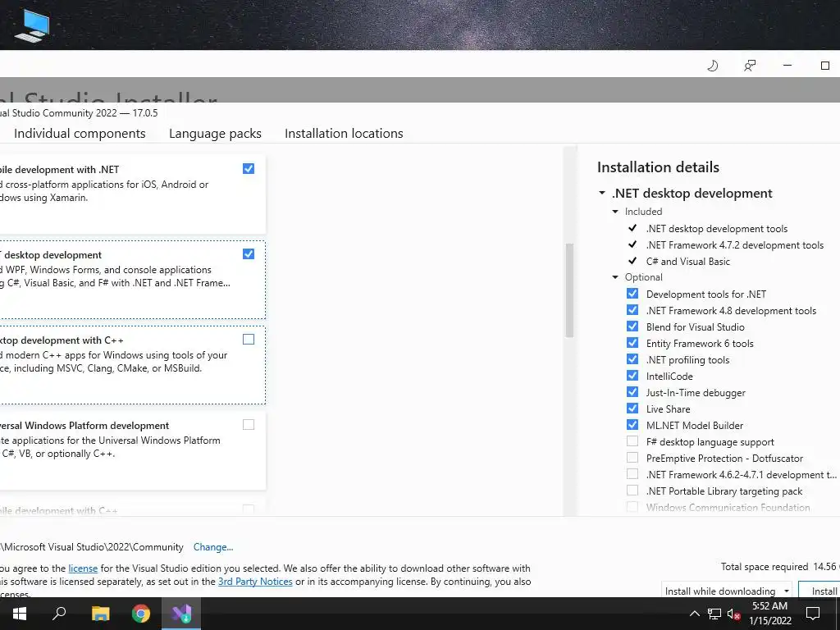Open the 3rd Party Notices link

(256, 582)
